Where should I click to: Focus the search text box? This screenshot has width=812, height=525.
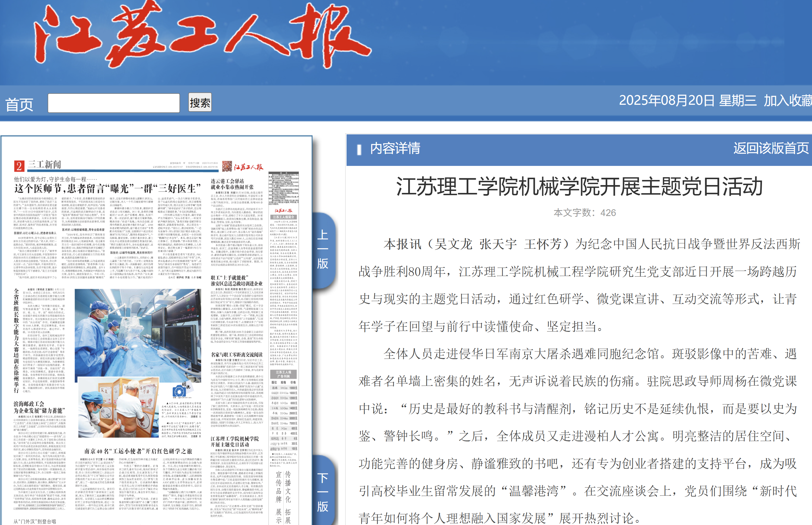(114, 103)
